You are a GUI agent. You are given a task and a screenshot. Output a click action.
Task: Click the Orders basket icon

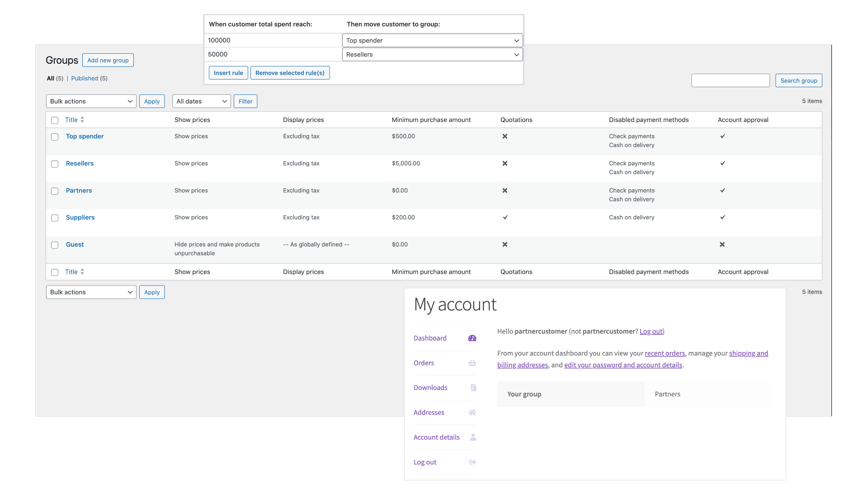tap(472, 363)
